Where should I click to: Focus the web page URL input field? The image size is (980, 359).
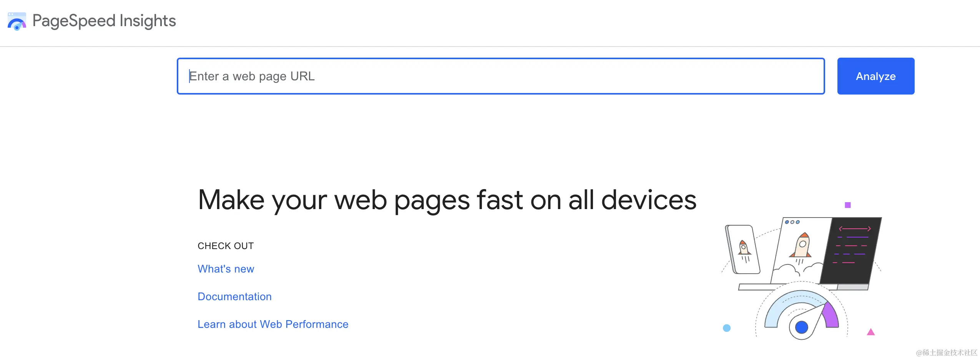click(x=500, y=76)
